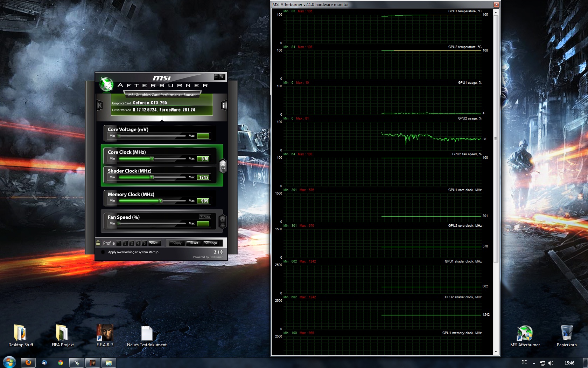Viewport: 588px width, 368px height.
Task: Click the Memory Clock slider handle
Action: coord(161,201)
